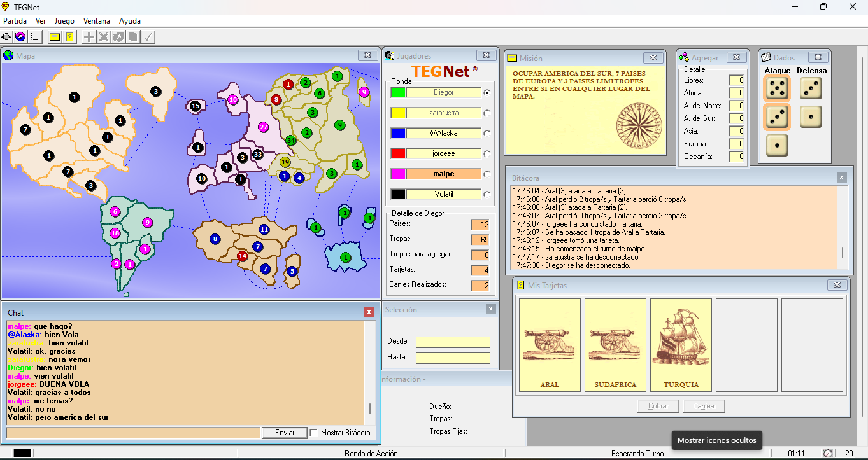Image resolution: width=868 pixels, height=460 pixels.
Task: Select the jorgeee player radio button
Action: (x=487, y=153)
